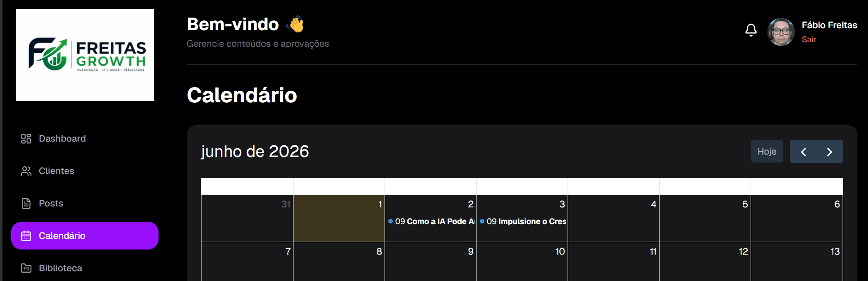
Task: Select the highlighted June 1 day cell
Action: click(339, 218)
